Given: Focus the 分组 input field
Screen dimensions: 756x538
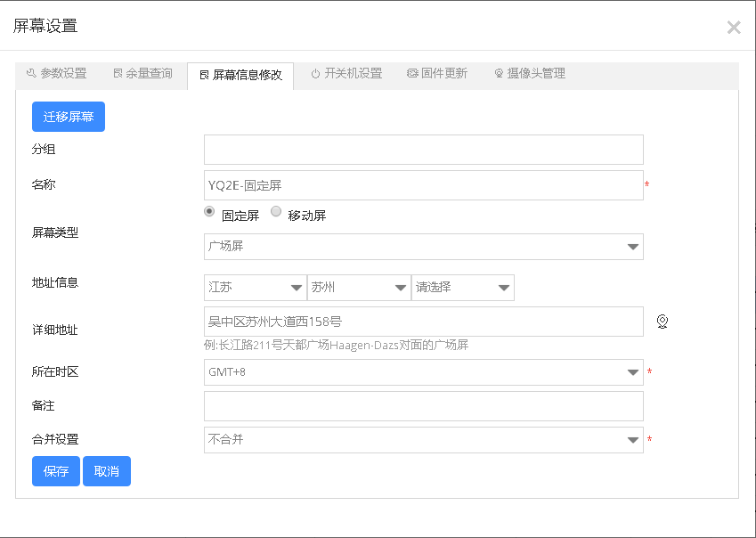Looking at the screenshot, I should 424,150.
